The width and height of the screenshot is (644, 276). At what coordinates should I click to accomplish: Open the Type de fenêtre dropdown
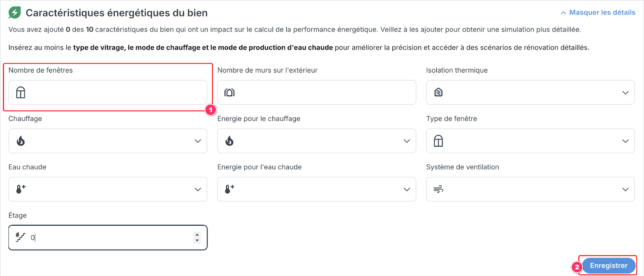[530, 141]
